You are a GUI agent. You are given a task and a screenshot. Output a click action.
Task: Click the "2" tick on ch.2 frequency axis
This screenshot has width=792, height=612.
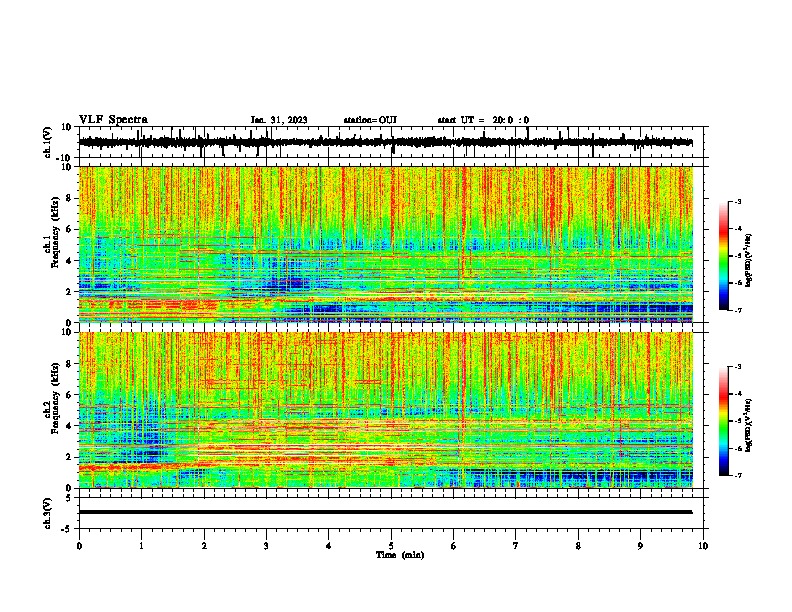[x=69, y=457]
